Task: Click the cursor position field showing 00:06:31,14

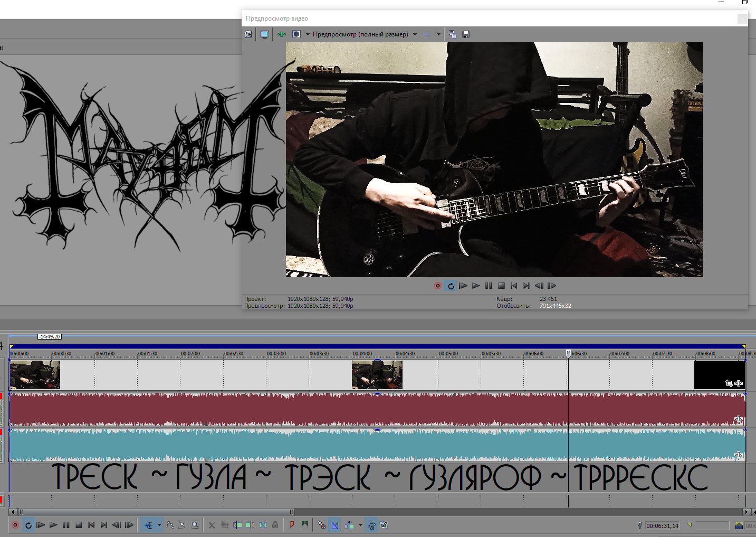Action: click(x=663, y=525)
